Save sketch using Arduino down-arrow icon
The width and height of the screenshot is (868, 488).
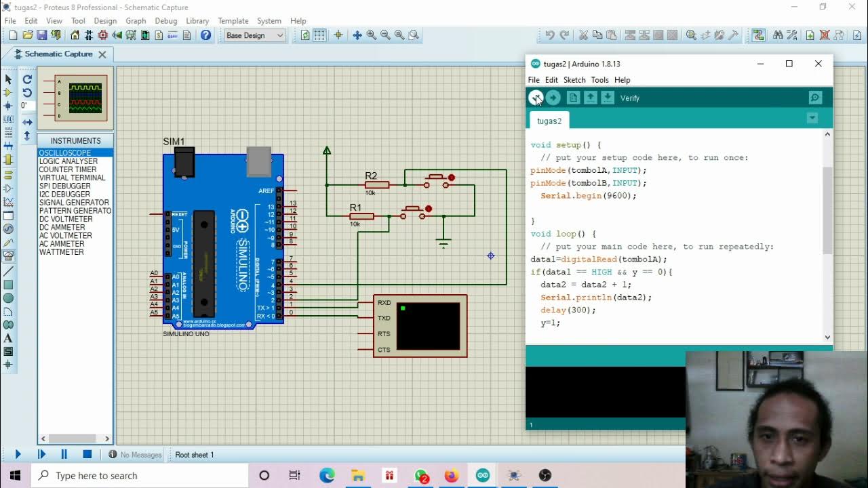(x=608, y=98)
